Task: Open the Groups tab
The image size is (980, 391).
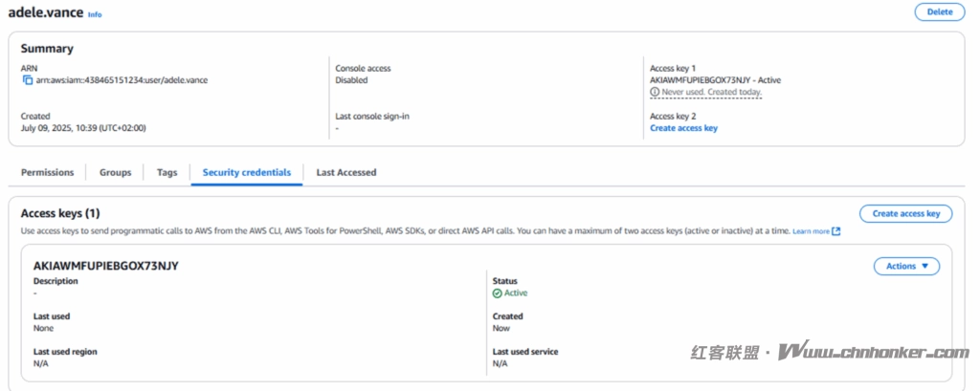Action: point(115,172)
